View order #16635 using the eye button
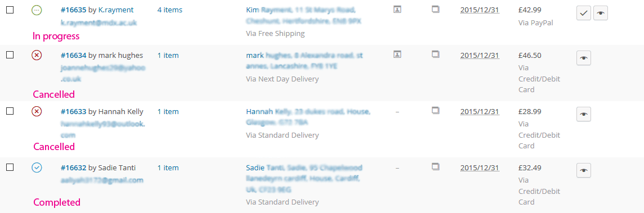This screenshot has height=213, width=644. click(601, 13)
